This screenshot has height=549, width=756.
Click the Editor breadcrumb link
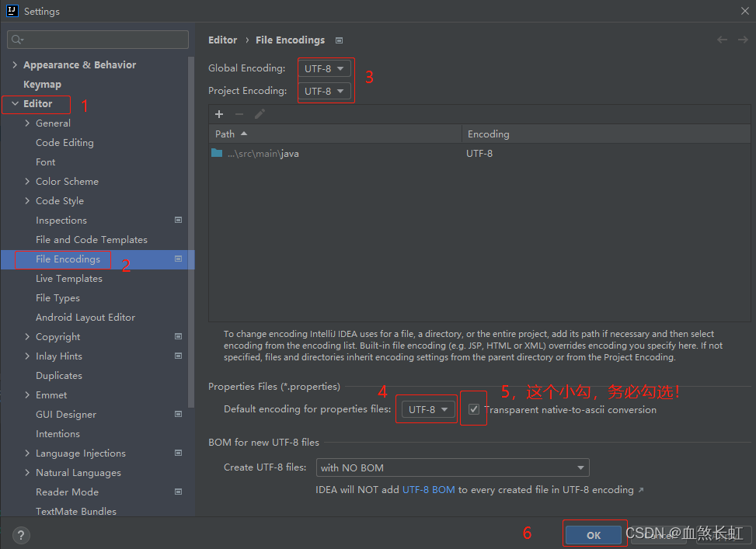[223, 40]
